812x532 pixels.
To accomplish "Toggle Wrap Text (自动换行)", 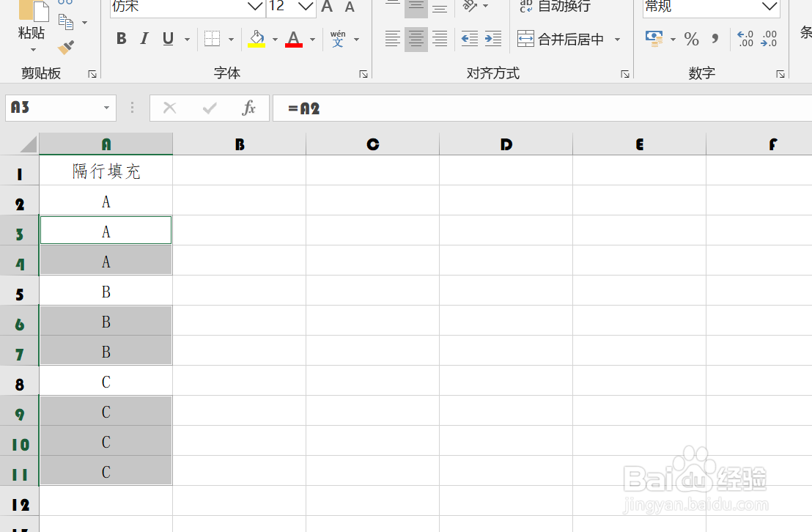I will click(x=555, y=6).
